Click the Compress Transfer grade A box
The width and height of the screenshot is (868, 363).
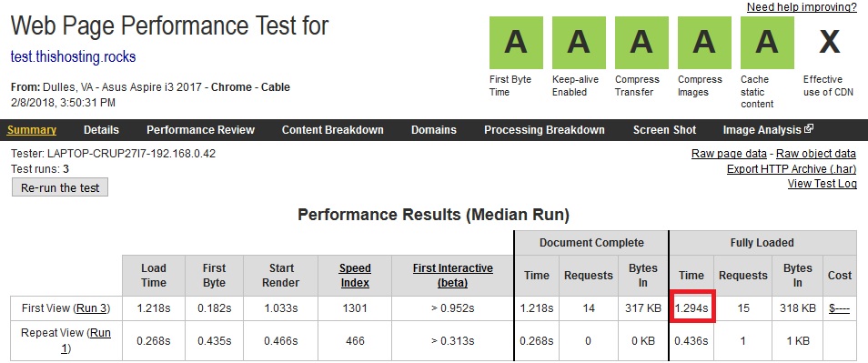(x=641, y=43)
